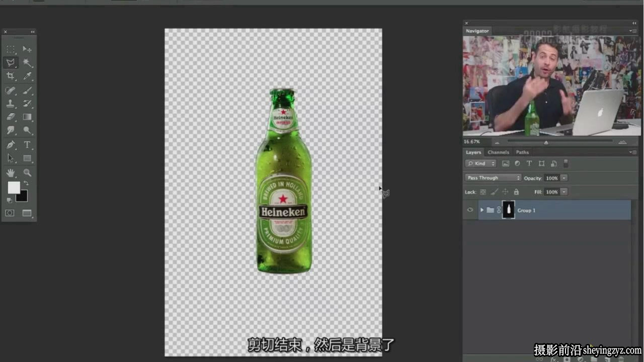Select the Rectangle shape tool
Screen dimensions: 644x362
click(27, 158)
